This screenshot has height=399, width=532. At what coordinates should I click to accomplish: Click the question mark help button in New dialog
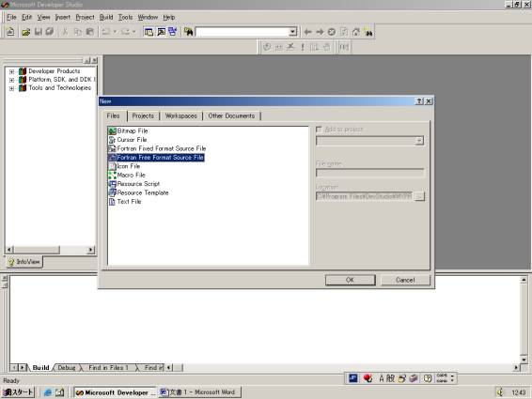(x=419, y=101)
